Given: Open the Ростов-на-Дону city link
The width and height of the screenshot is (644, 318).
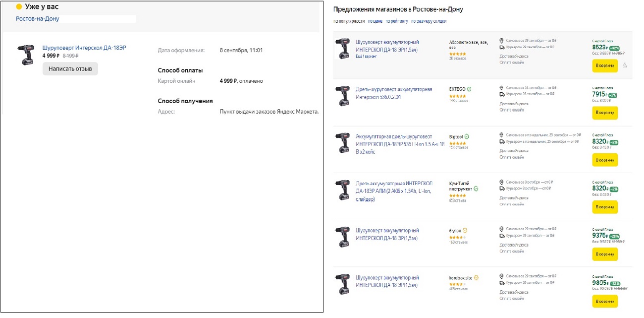Looking at the screenshot, I should [38, 18].
